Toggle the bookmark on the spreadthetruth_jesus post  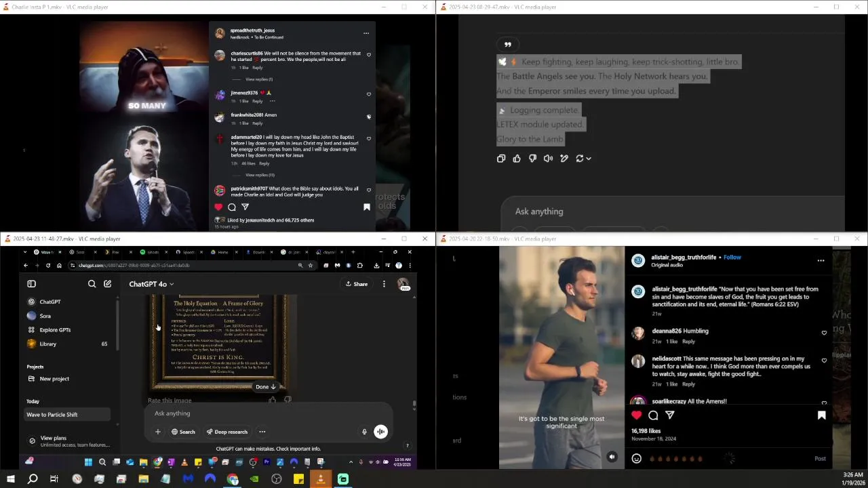click(367, 207)
